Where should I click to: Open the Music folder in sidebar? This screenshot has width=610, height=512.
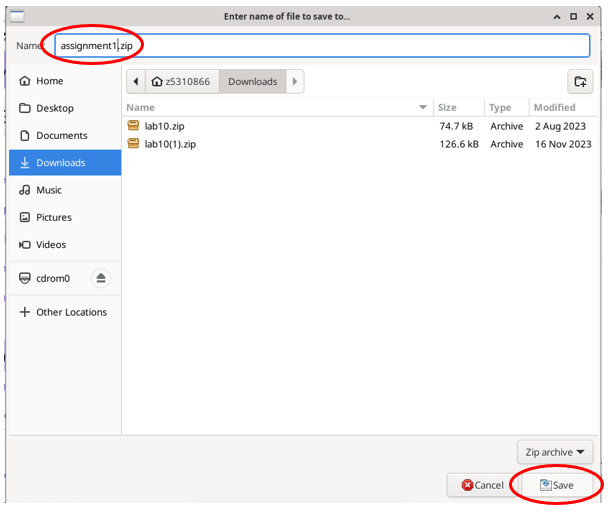(65, 190)
